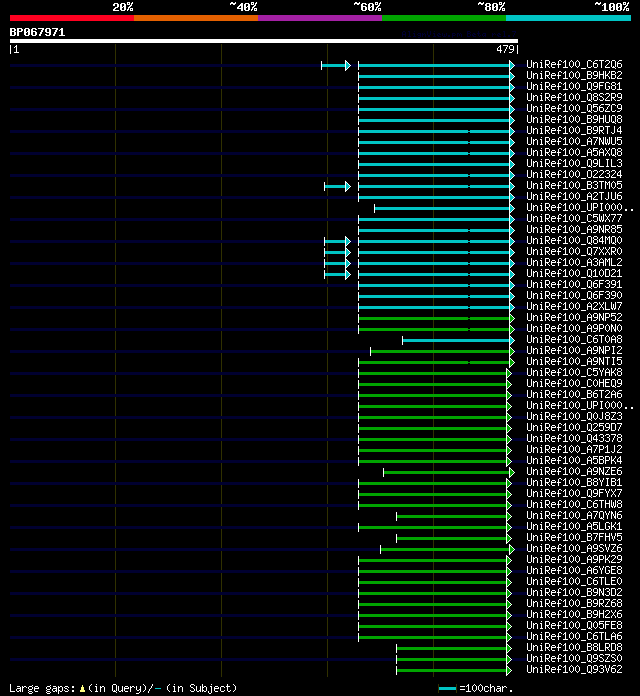The width and height of the screenshot is (640, 696).
Task: Select hit label UniRef100_Q9FG81
Action: [x=574, y=87]
